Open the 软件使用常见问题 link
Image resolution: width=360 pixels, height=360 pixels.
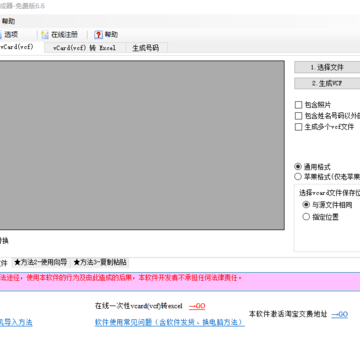pos(170,322)
